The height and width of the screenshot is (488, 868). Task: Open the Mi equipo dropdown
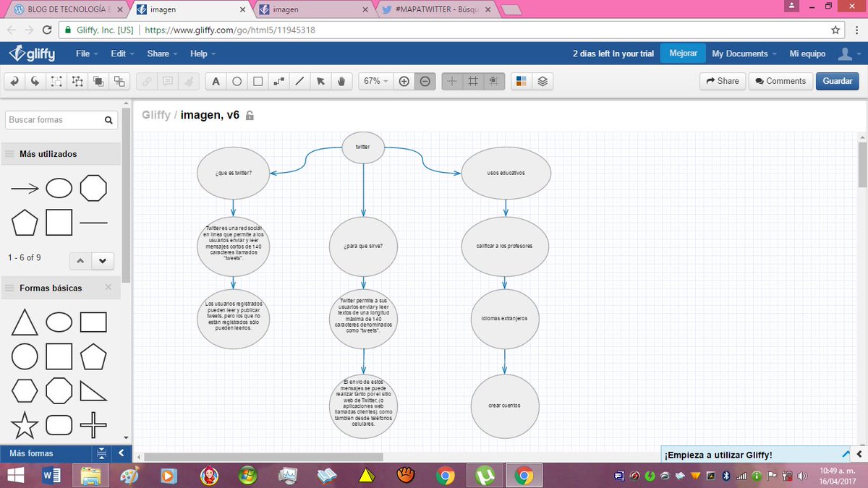point(807,53)
